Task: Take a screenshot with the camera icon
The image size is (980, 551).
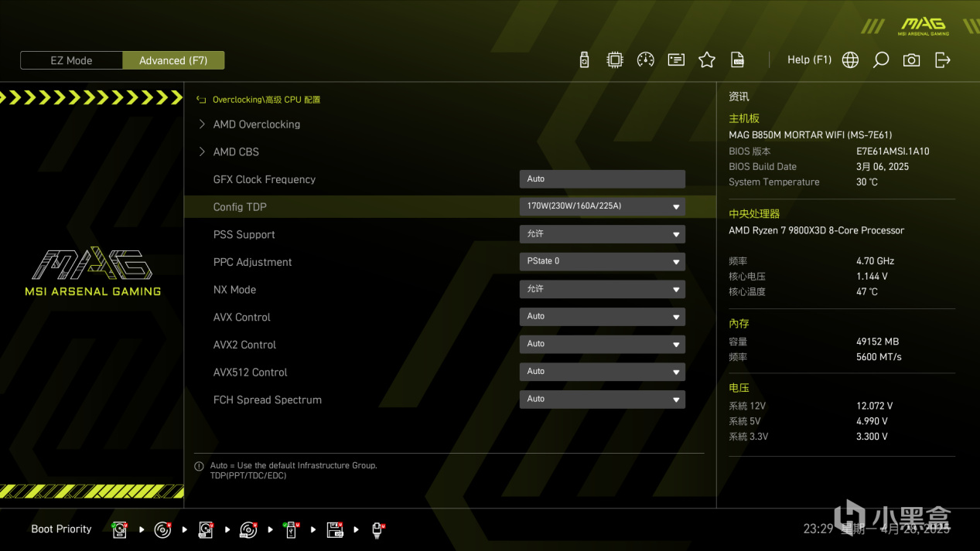Action: (912, 60)
